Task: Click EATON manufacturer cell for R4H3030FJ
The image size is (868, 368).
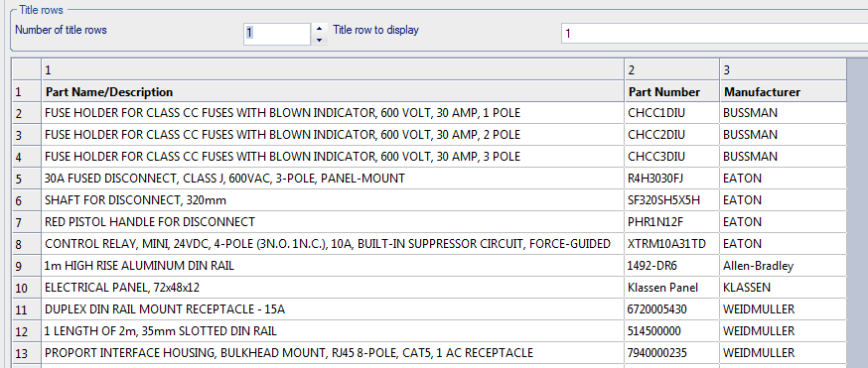Action: [x=784, y=179]
